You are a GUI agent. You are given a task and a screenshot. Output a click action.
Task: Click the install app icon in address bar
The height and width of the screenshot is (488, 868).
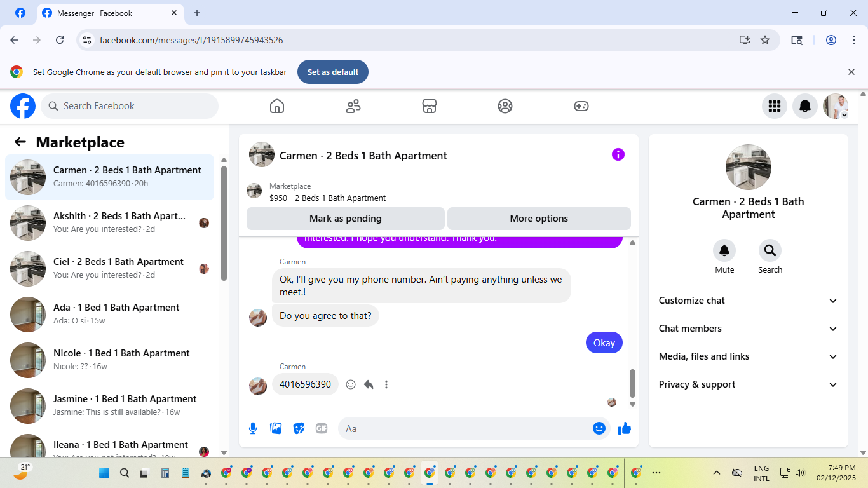(x=745, y=40)
